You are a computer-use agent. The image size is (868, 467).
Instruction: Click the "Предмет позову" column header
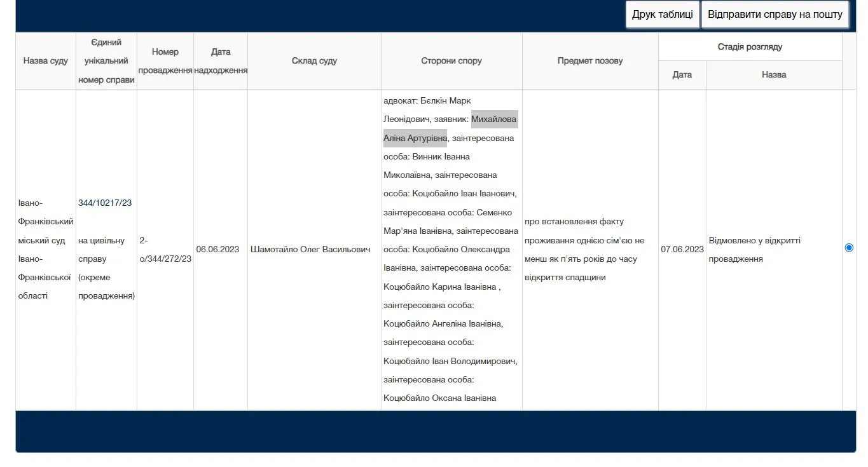point(590,61)
